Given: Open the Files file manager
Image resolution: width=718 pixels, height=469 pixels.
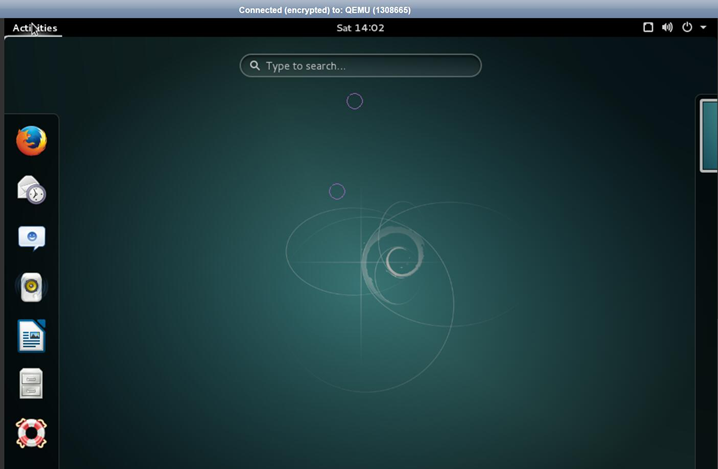Looking at the screenshot, I should point(32,384).
